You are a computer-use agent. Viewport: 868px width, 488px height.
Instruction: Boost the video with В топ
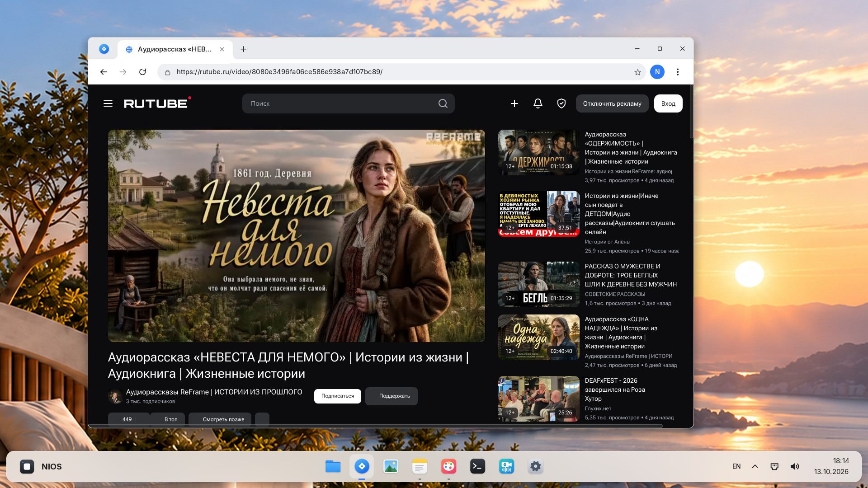pos(167,419)
